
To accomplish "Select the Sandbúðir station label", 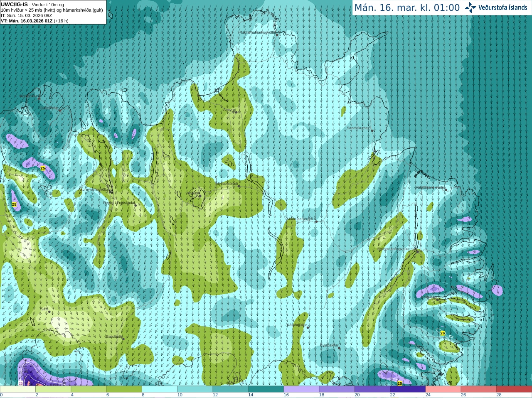I will (x=114, y=337).
